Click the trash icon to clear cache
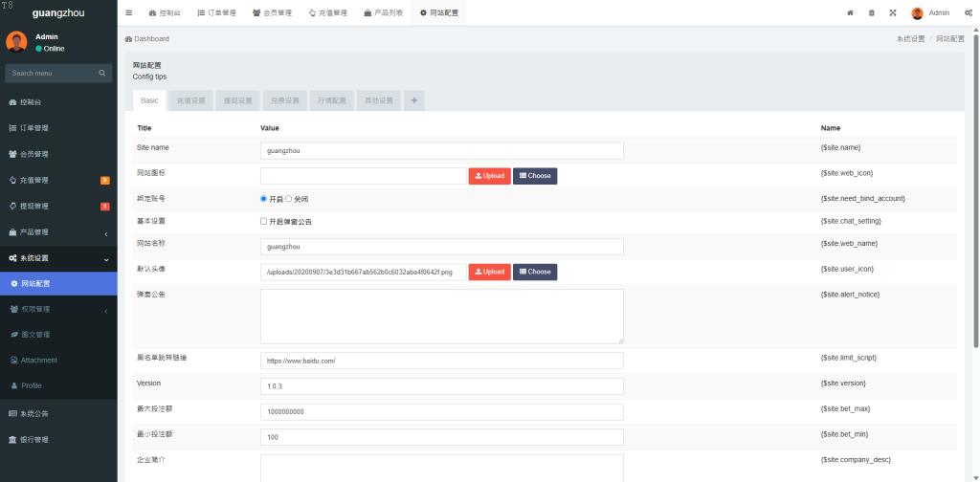Viewport: 980px width, 482px height. (871, 13)
